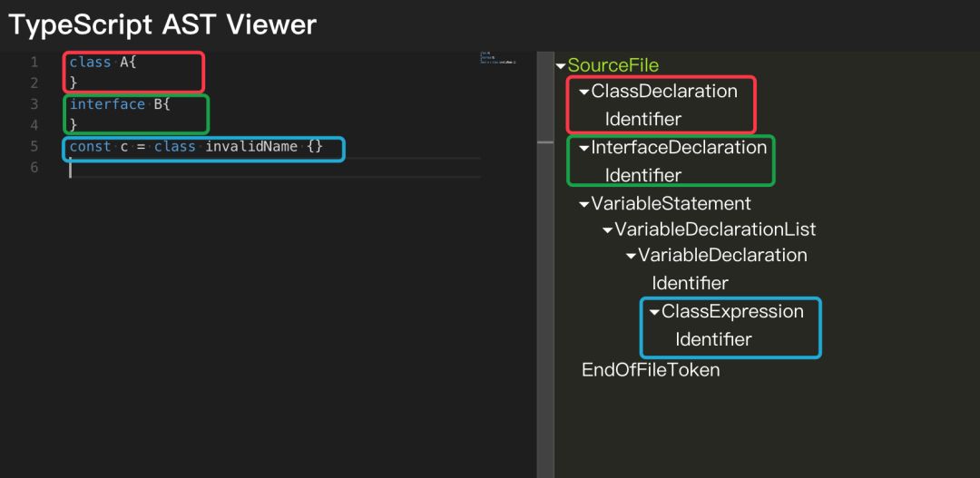Select Identifier under InterfaceDeclaration
This screenshot has height=478, width=980.
[643, 175]
